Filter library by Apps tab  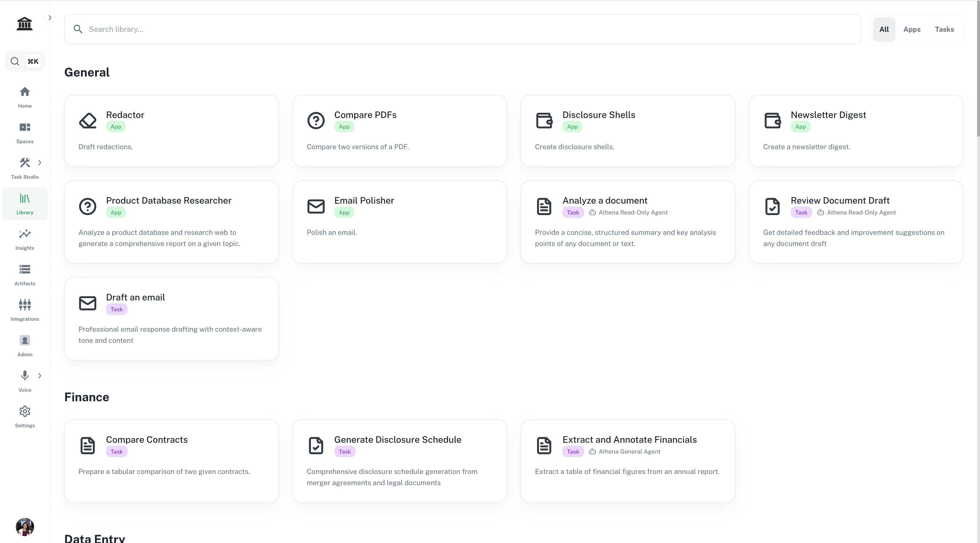coord(912,29)
